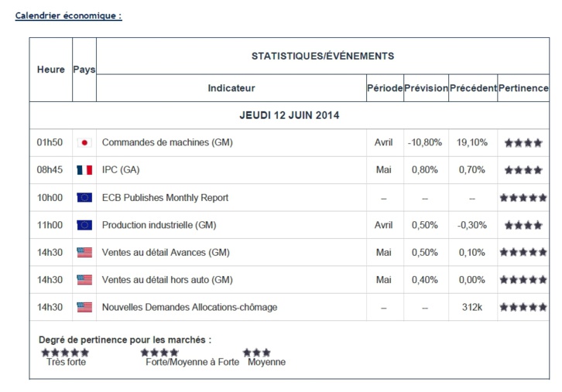This screenshot has height=392, width=562.
Task: Click the France flag icon at 08h45
Action: (x=84, y=170)
